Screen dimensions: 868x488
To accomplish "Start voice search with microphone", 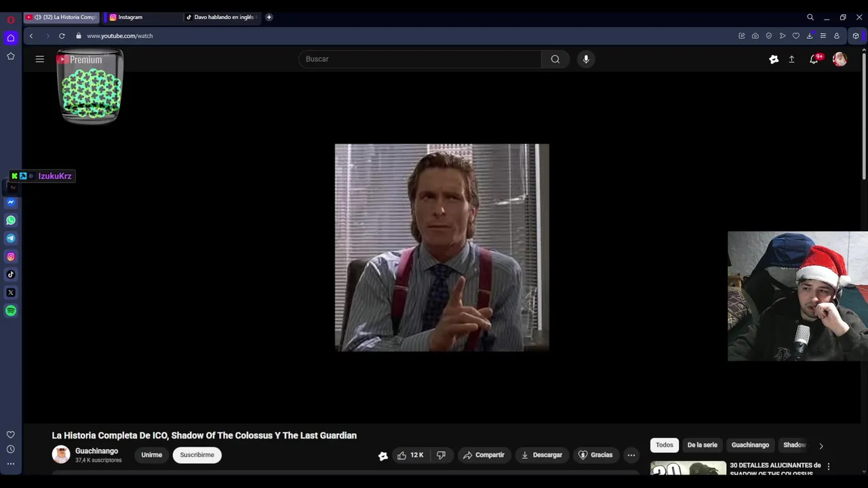I will tap(586, 59).
